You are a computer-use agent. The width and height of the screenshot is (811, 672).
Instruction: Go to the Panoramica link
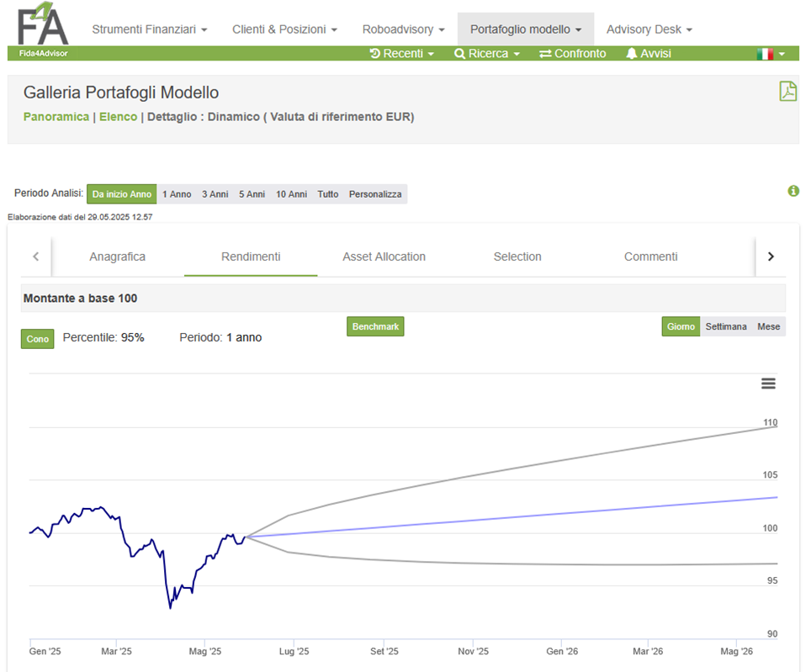click(56, 117)
